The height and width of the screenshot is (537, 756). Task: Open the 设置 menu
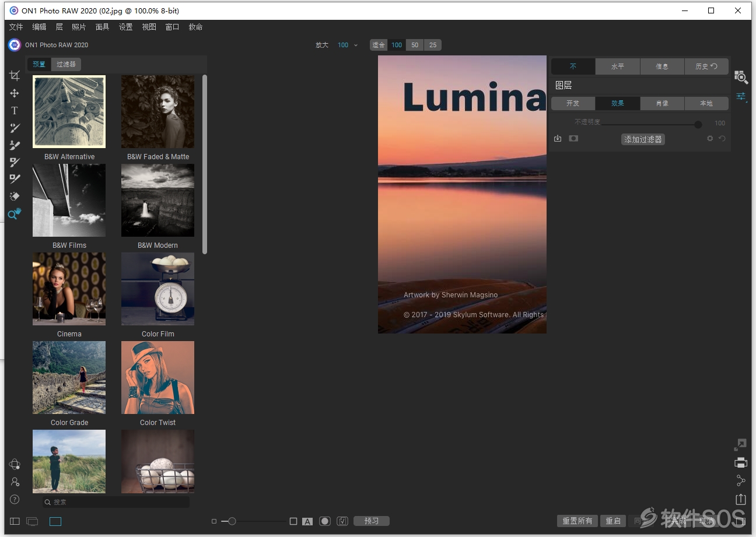pos(125,27)
